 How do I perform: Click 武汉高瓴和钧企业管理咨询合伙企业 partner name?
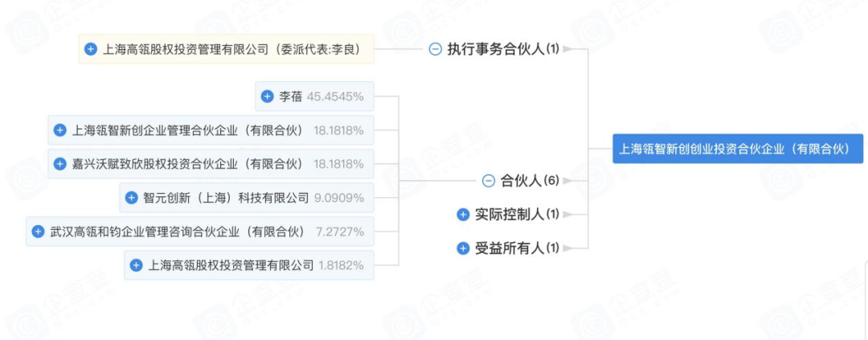177,231
